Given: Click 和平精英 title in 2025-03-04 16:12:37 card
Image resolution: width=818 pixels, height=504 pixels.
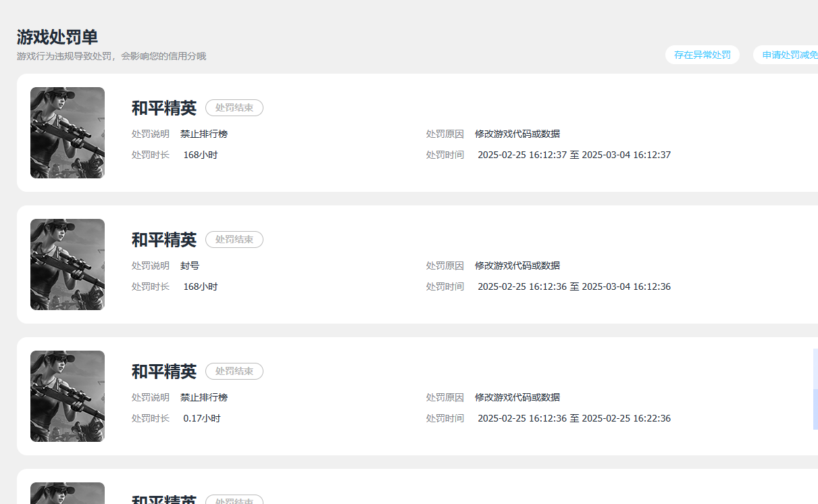Looking at the screenshot, I should 164,108.
